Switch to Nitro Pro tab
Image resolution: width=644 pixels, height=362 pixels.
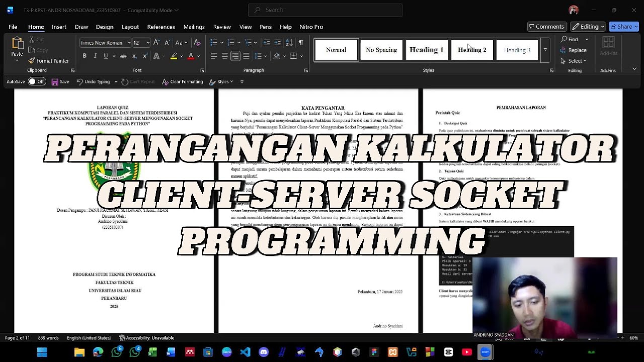coord(311,27)
